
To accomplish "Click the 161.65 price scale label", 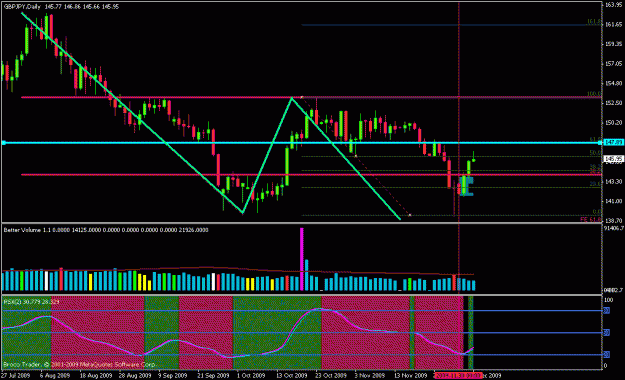I will 613,25.
